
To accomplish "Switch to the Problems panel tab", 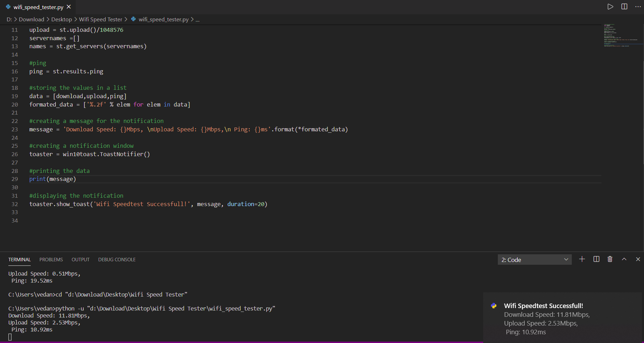I will pos(51,260).
